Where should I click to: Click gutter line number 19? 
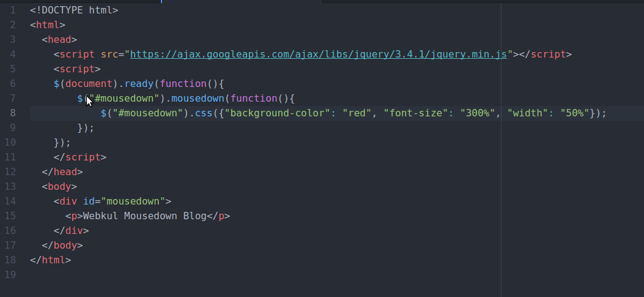click(10, 275)
